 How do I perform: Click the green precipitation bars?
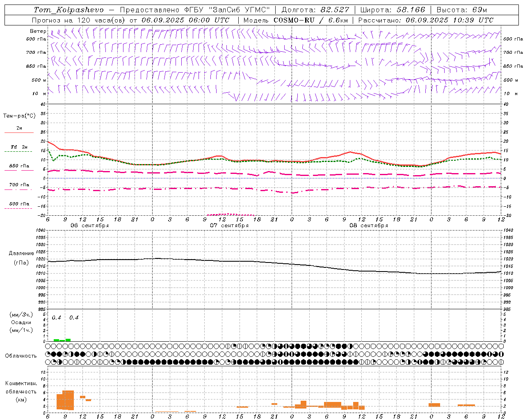[62, 340]
